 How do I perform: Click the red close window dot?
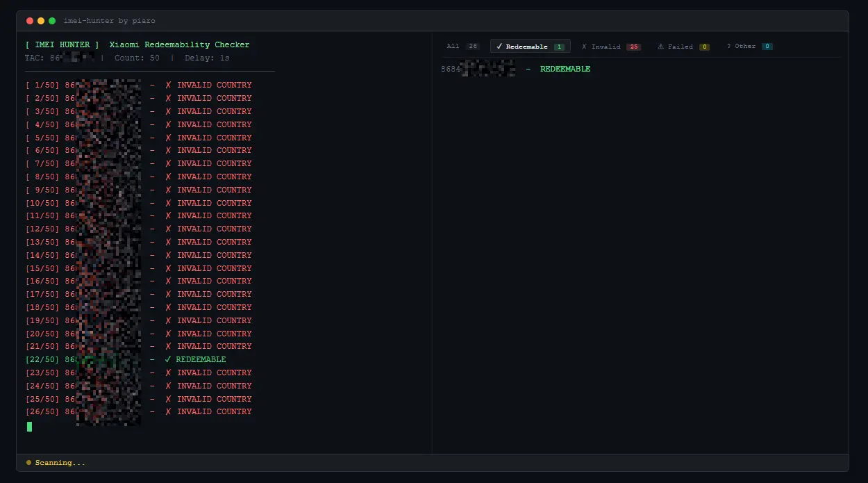[30, 21]
